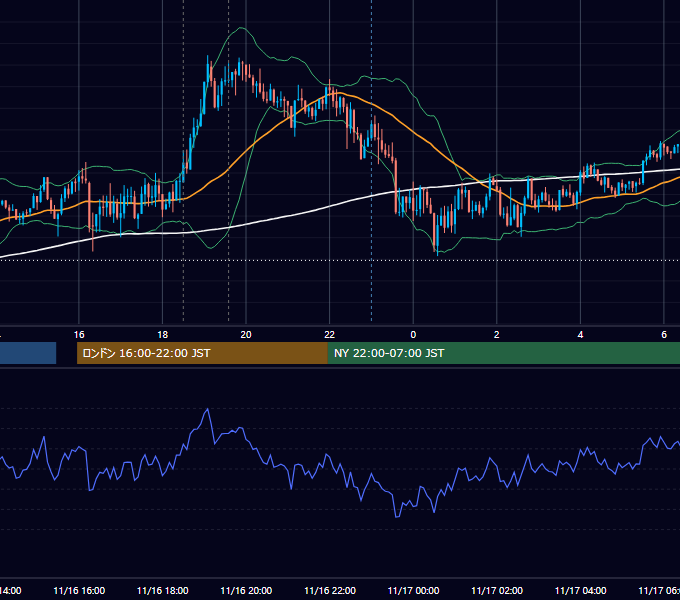The image size is (680, 600).
Task: Click the '11/17 04:00' date label
Action: [581, 591]
